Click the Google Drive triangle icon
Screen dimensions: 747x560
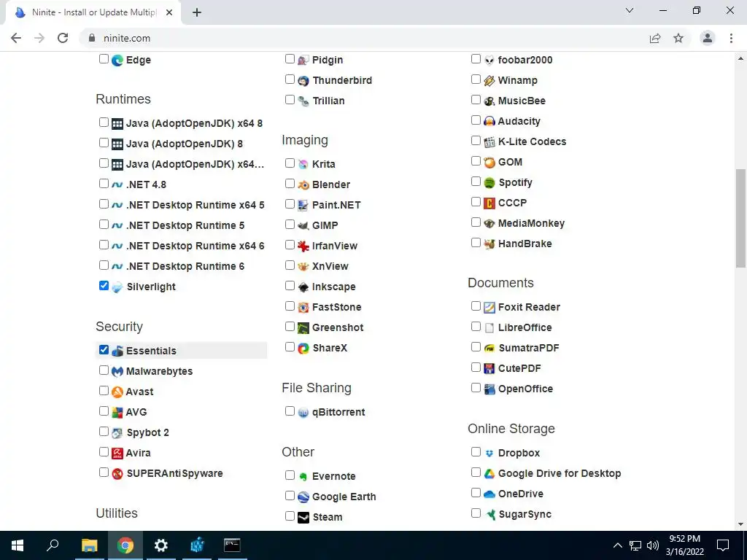489,474
